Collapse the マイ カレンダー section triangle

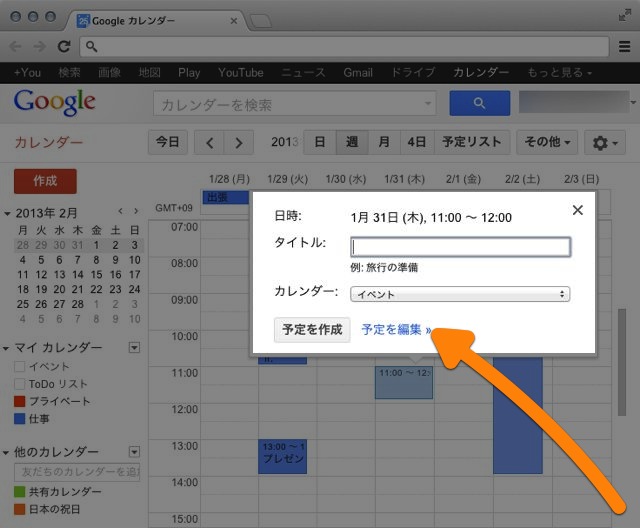click(x=6, y=348)
